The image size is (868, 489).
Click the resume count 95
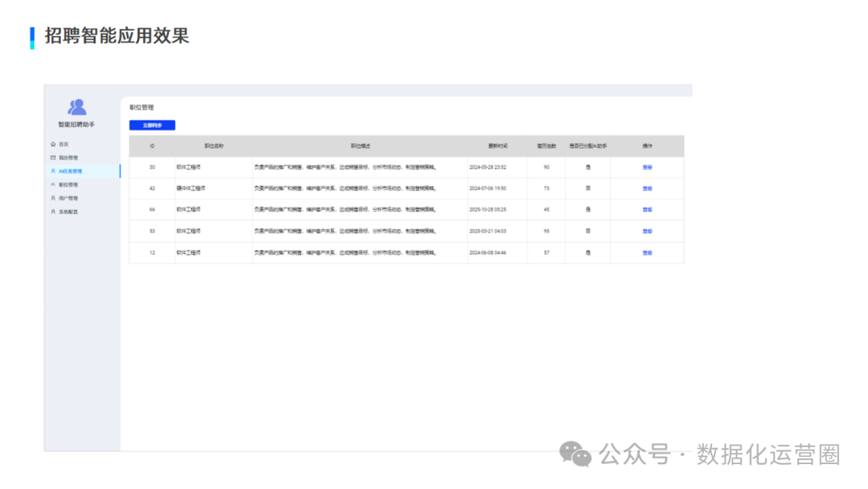pos(547,231)
